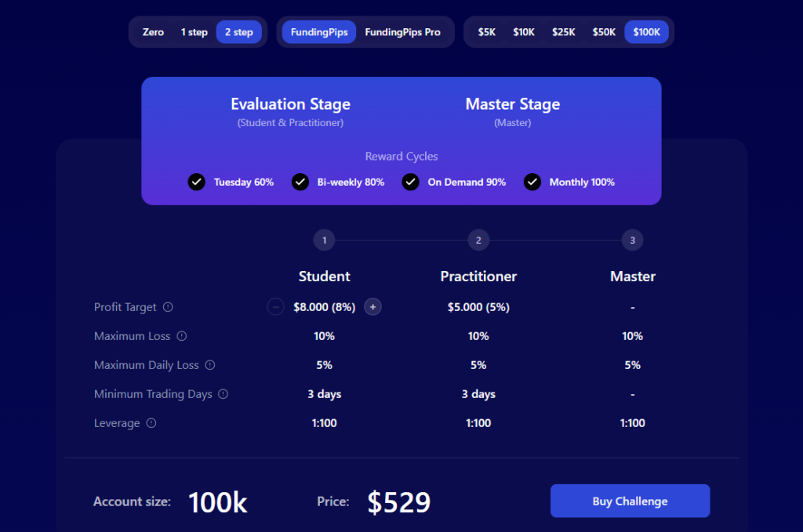This screenshot has height=532, width=803.
Task: Decrease Student profit target with minus button
Action: [x=275, y=307]
